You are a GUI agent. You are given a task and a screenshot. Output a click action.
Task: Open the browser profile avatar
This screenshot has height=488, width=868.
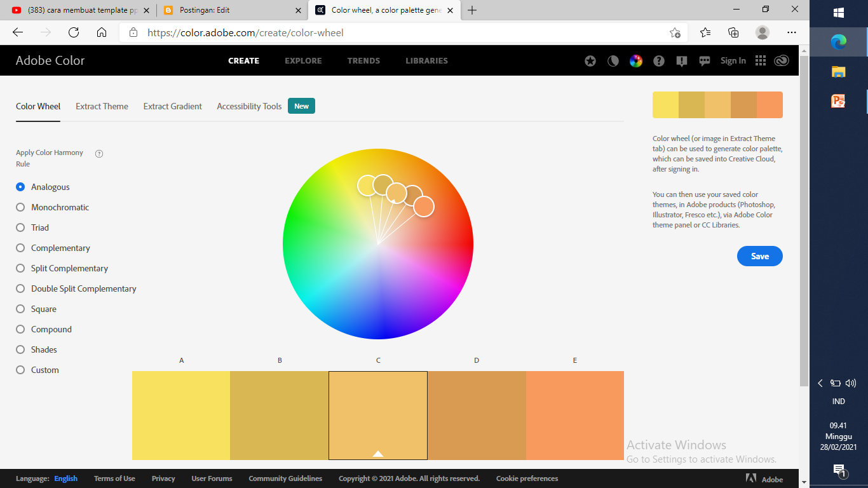763,32
